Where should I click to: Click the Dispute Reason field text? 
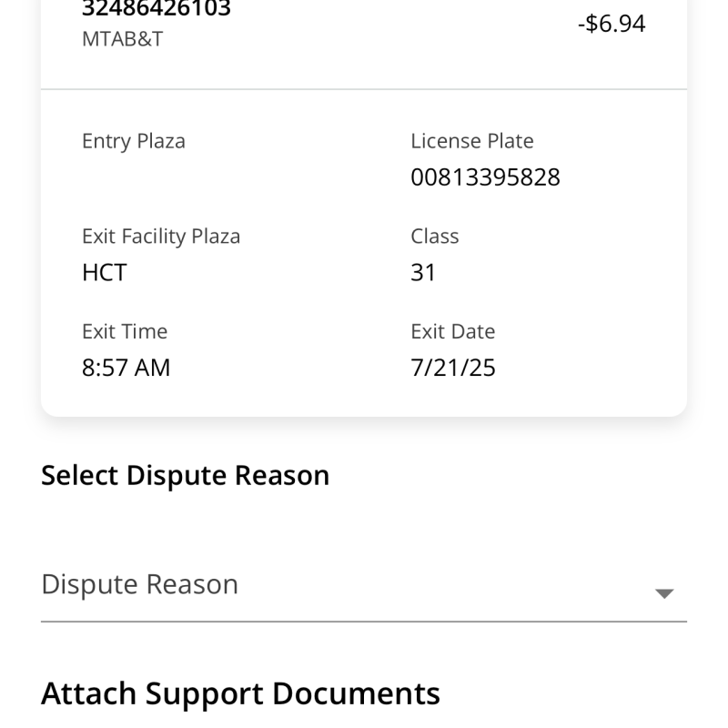pos(140,584)
